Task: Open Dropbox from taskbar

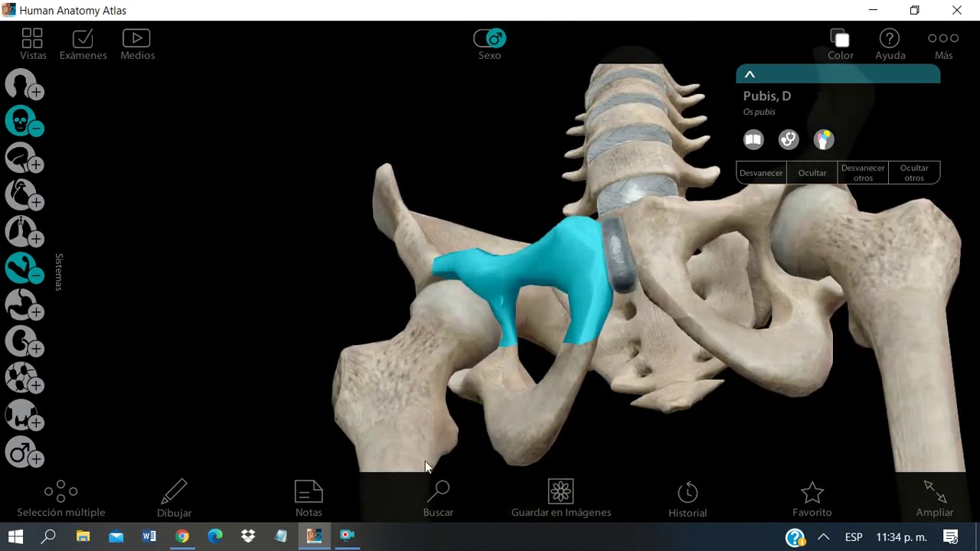Action: click(x=248, y=536)
